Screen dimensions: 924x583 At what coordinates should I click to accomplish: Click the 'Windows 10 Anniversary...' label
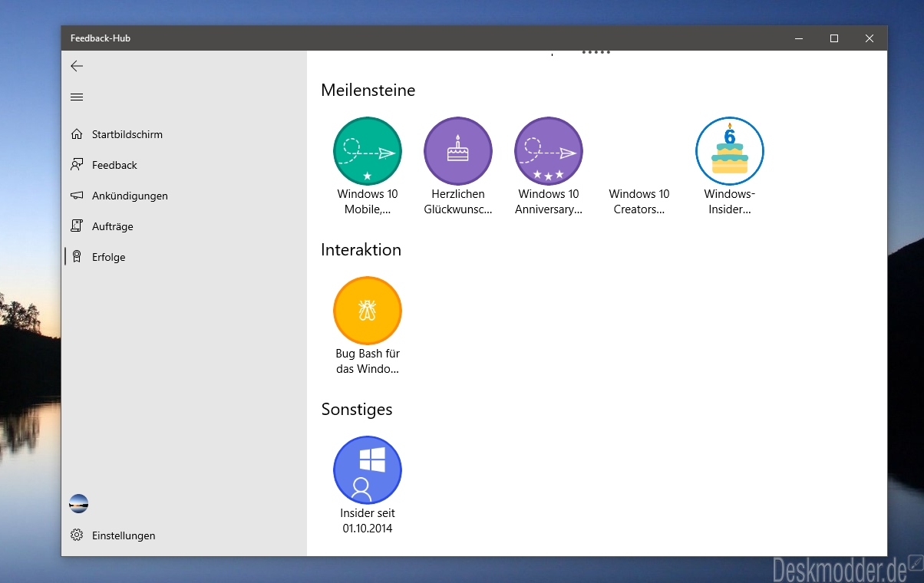[x=549, y=202]
